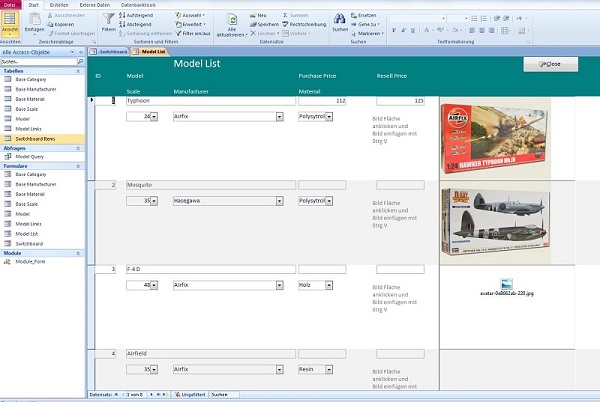This screenshot has height=402, width=600.
Task: Click the navigation pane search field
Action: coord(39,62)
